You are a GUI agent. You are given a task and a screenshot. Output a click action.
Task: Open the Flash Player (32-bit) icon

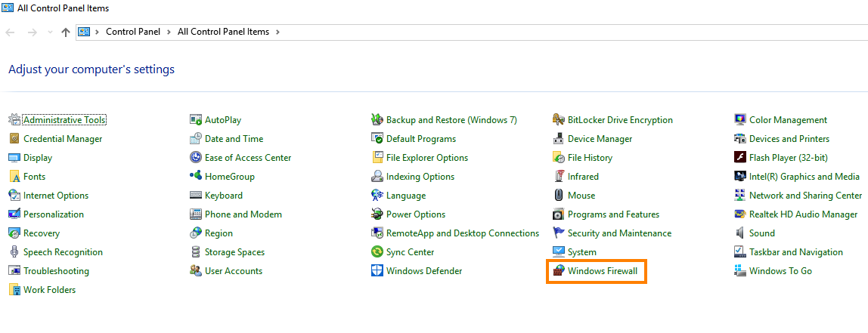coord(740,158)
